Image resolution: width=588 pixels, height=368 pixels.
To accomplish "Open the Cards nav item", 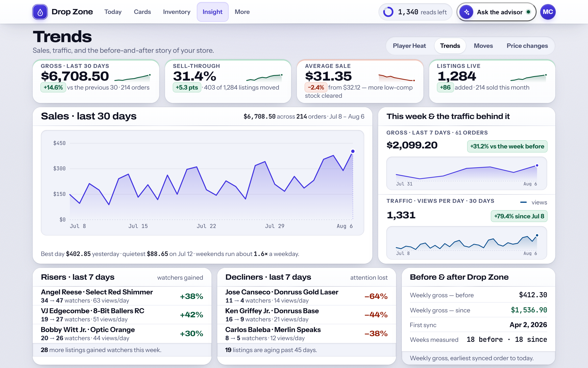I will coord(142,12).
